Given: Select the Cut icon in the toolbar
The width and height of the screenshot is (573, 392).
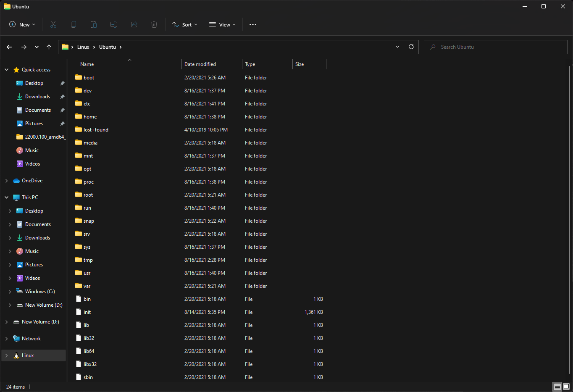Looking at the screenshot, I should [x=53, y=24].
